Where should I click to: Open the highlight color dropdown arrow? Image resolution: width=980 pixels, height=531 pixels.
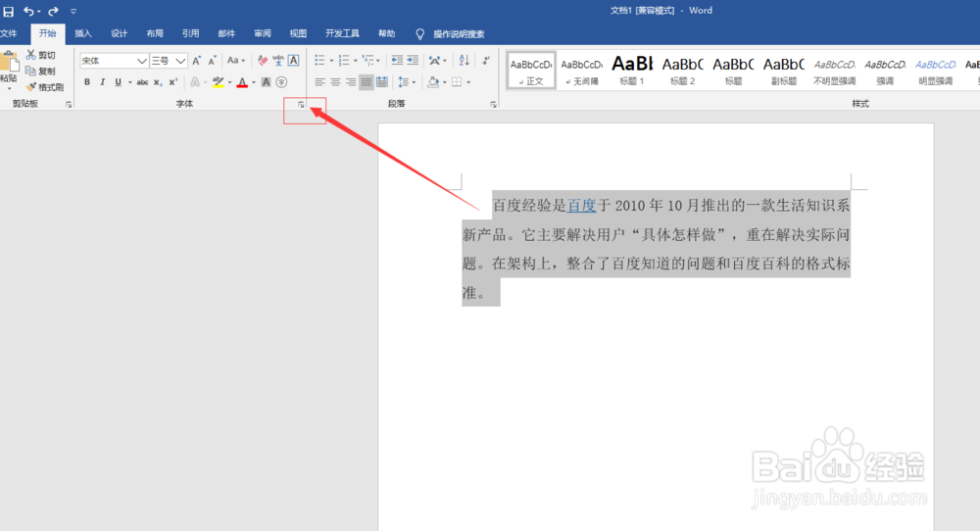coord(229,82)
